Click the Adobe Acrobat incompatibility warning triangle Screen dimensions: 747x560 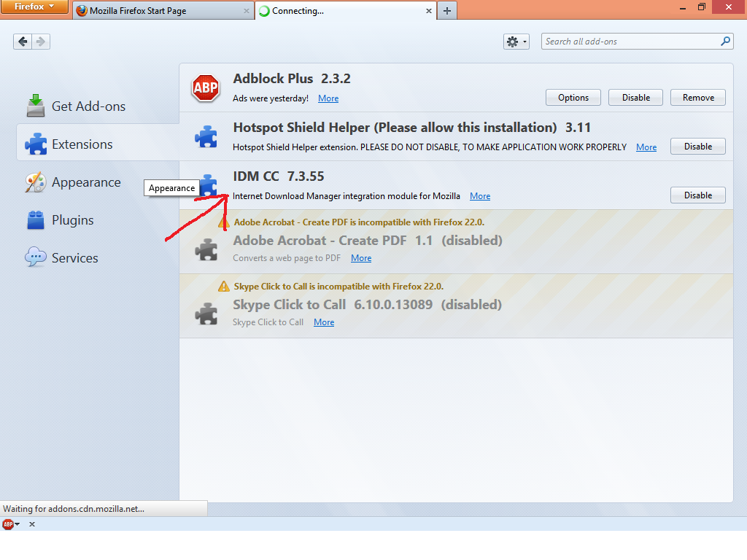point(223,222)
